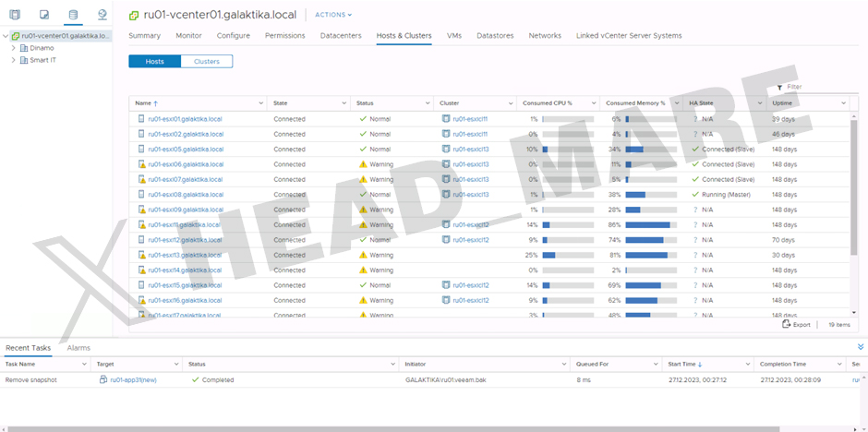Open the VMs and Templates inventory view icon

[44, 15]
